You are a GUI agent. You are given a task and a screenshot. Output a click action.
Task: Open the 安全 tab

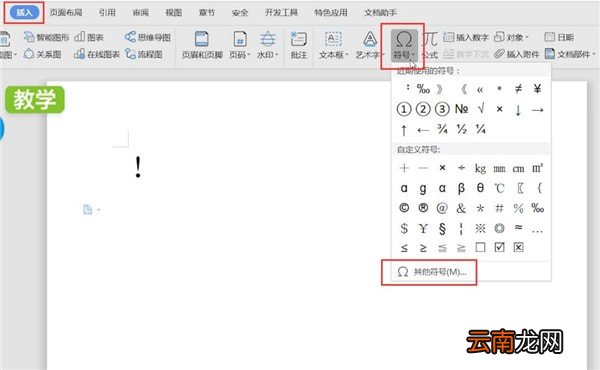pyautogui.click(x=240, y=13)
